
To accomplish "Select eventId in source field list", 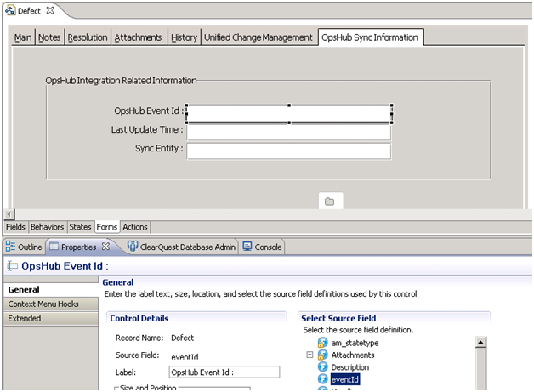I will (x=345, y=380).
